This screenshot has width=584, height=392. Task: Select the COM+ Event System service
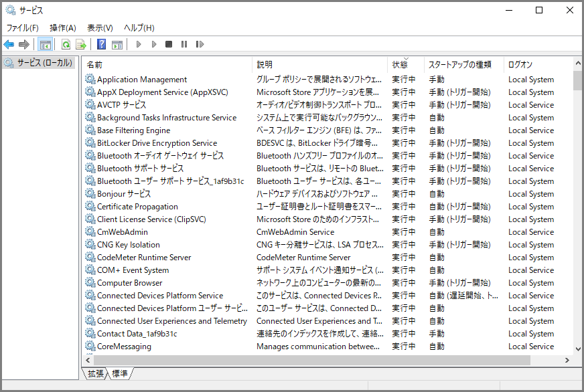click(x=133, y=270)
